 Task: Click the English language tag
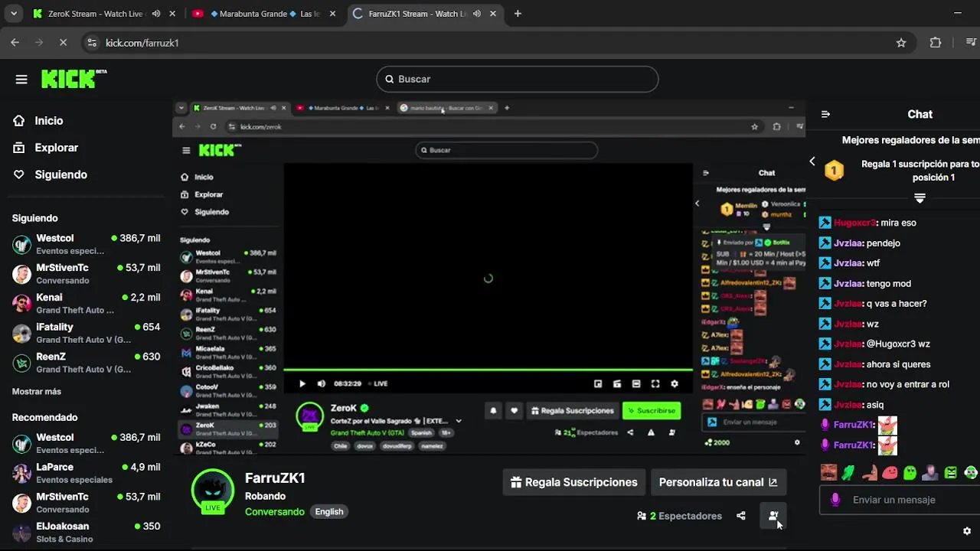[329, 512]
